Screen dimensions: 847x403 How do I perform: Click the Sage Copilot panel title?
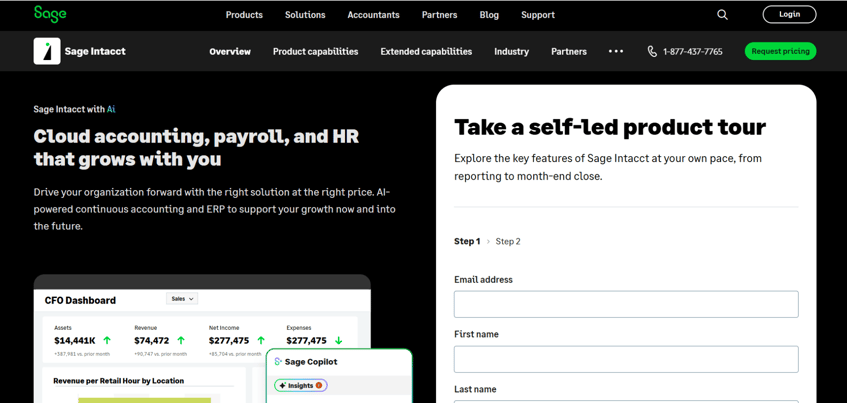(x=311, y=362)
